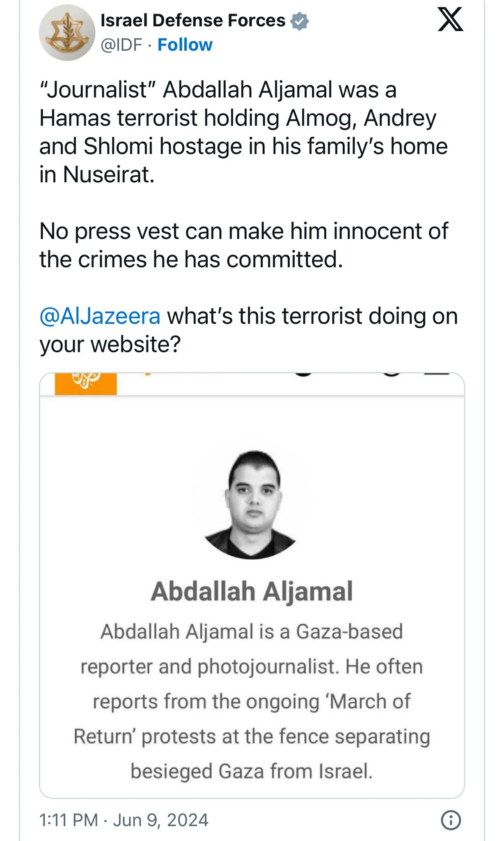Open the 1:11 PM timestamp
The image size is (504, 841).
(68, 820)
